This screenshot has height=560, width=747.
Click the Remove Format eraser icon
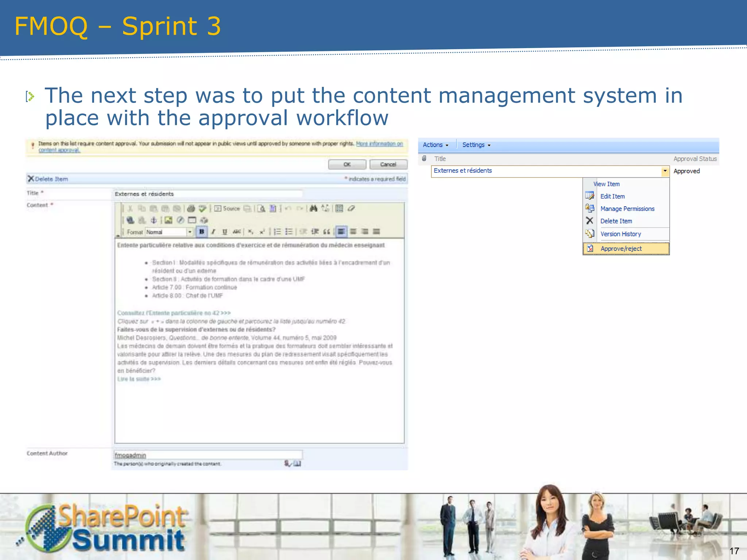coord(351,209)
